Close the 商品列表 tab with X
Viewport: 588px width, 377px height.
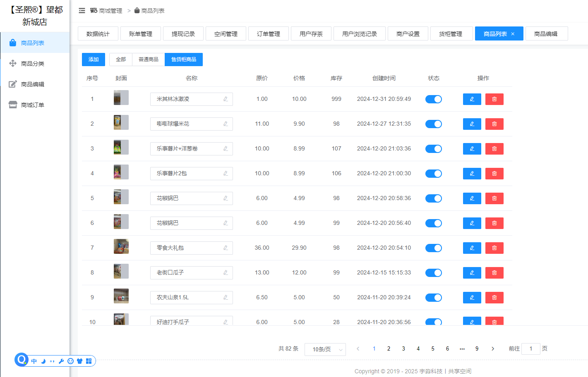point(513,34)
